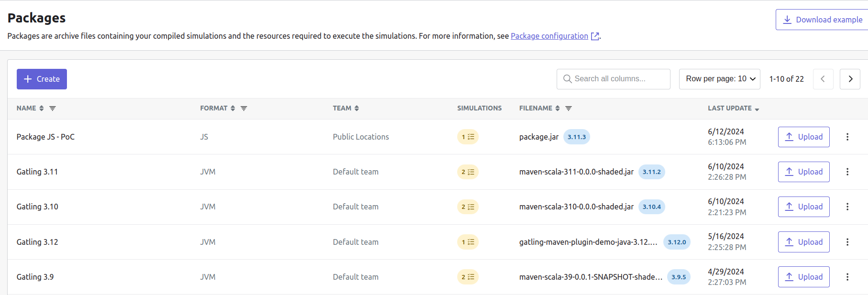
Task: Open more options for Gatling 3.10
Action: coord(847,207)
